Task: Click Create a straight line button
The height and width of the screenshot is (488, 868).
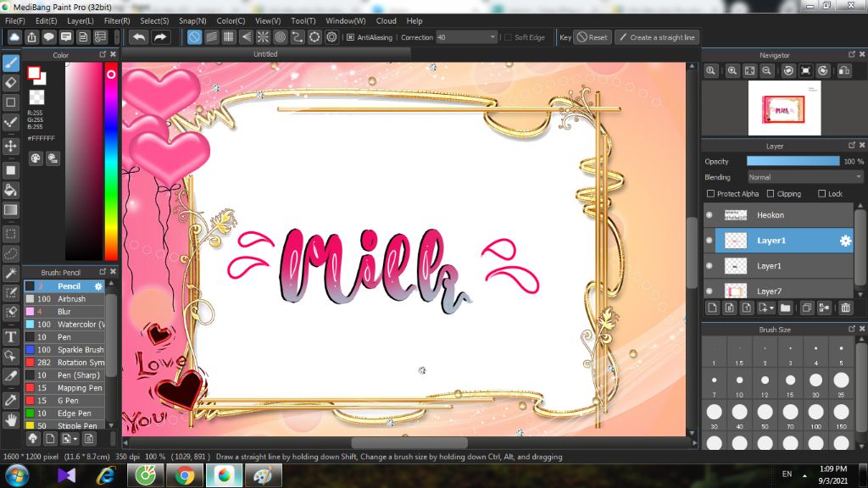Action: click(657, 37)
